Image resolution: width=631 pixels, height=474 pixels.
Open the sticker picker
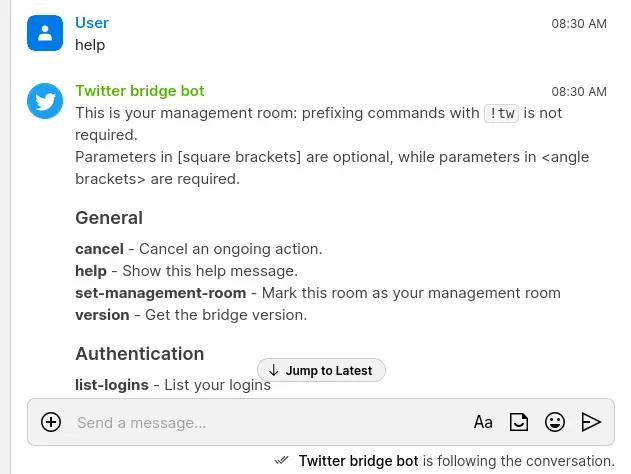point(519,422)
